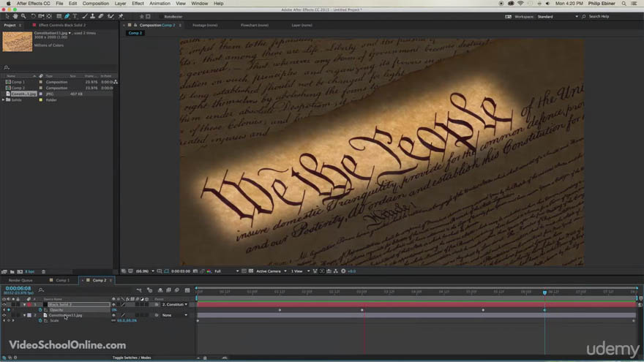Open the Composition menu
Viewport: 644px width, 362px height.
coord(95,3)
